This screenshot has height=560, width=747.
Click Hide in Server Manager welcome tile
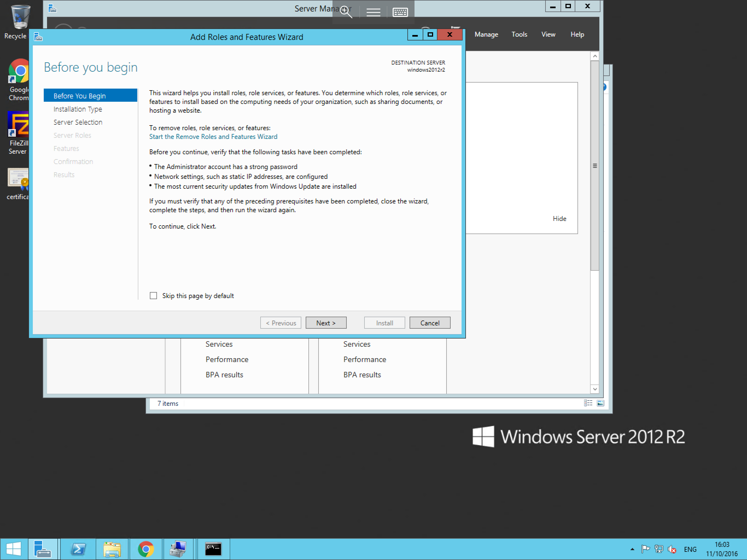[559, 218]
